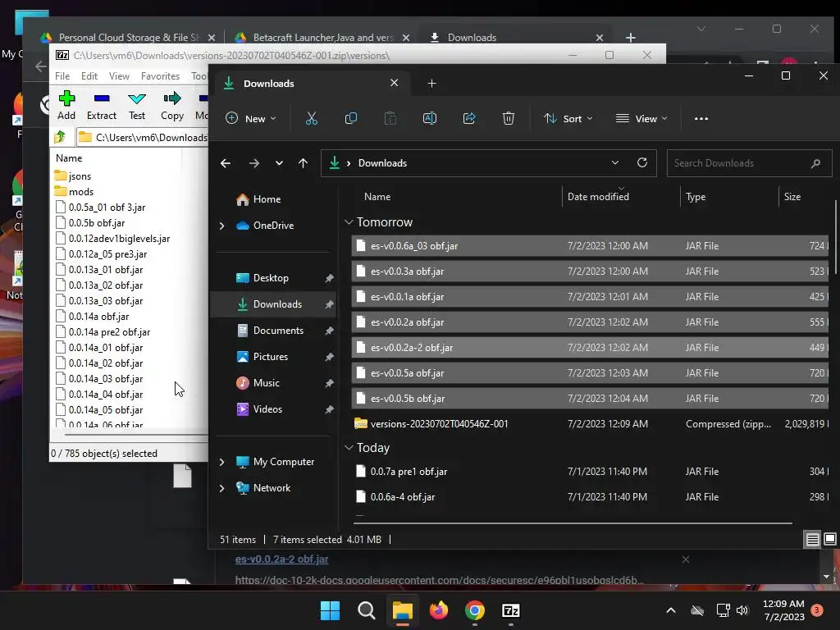Open the Sort dropdown menu
The image size is (840, 630).
tap(568, 118)
